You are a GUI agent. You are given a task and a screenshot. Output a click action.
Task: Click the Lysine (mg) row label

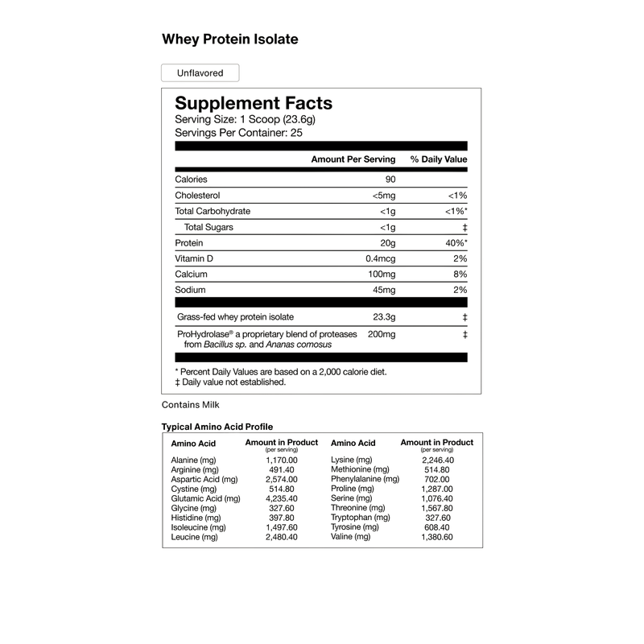point(352,460)
